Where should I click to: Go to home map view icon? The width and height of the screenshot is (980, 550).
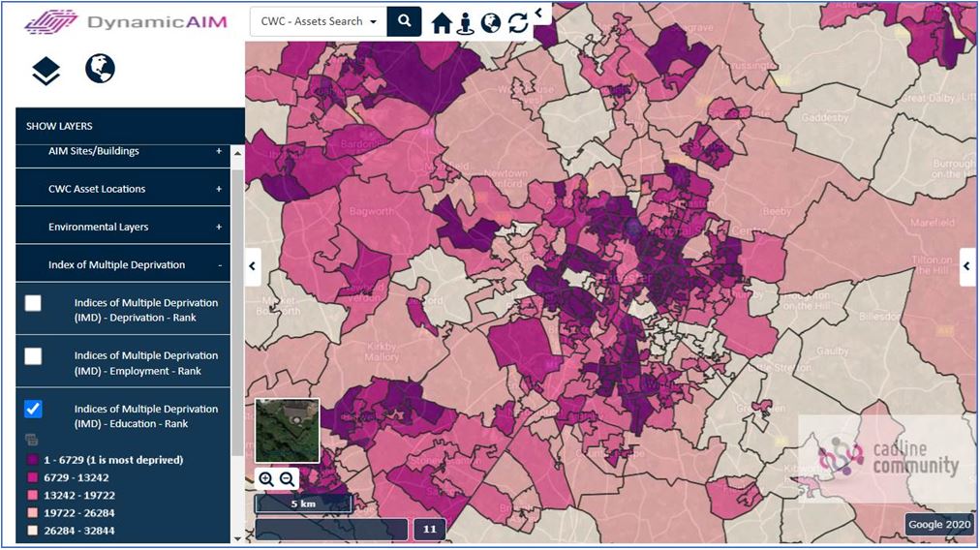pos(442,24)
